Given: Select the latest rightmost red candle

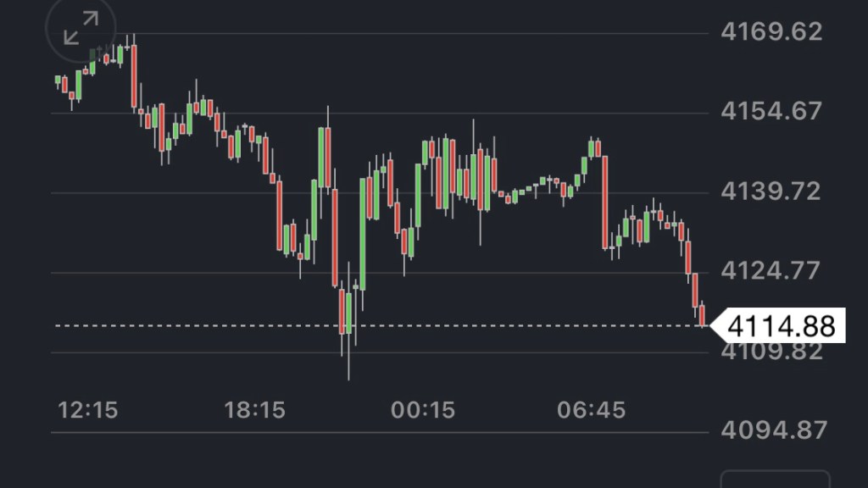Looking at the screenshot, I should pyautogui.click(x=702, y=315).
